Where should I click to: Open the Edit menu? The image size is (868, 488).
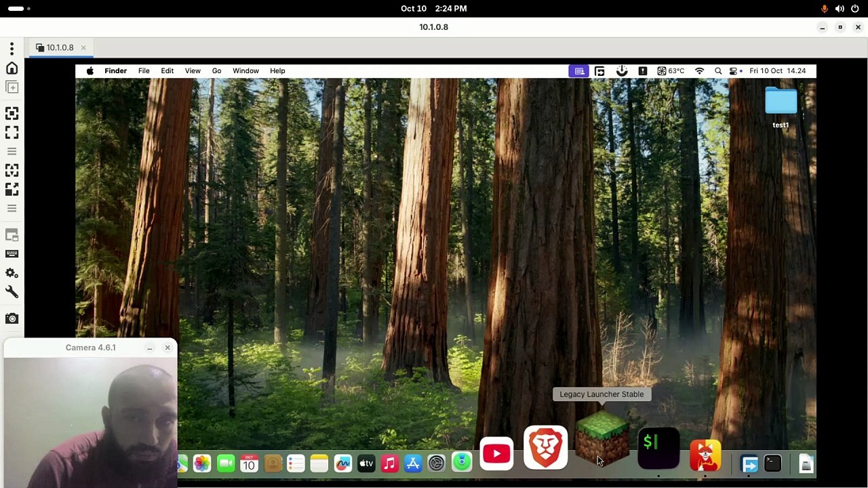point(167,70)
